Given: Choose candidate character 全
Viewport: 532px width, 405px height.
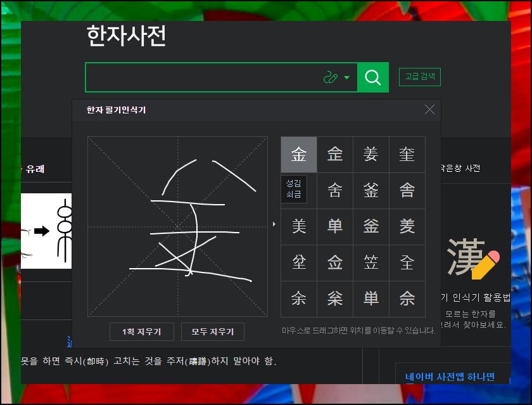Looking at the screenshot, I should click(407, 263).
